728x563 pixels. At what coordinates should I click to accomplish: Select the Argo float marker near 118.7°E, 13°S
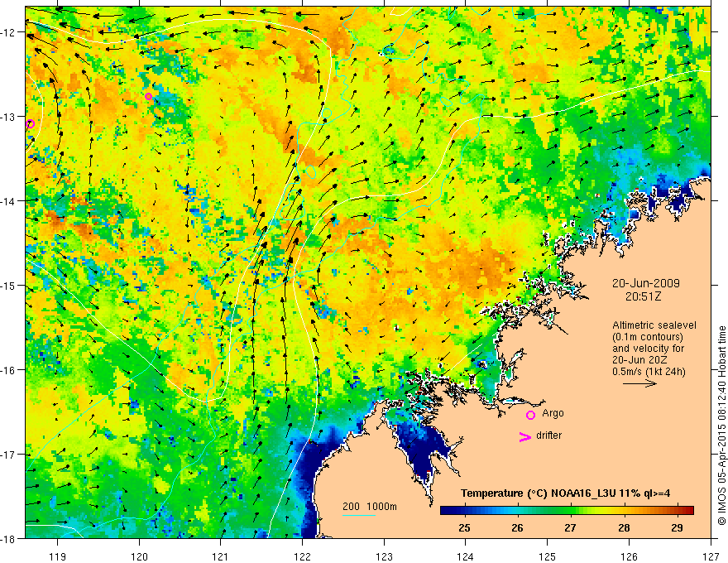tap(30, 123)
